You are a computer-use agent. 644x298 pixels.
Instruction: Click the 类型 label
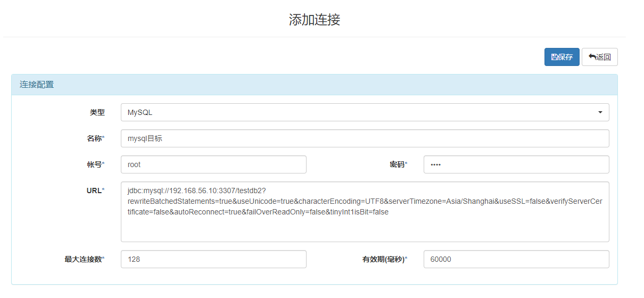tap(97, 112)
